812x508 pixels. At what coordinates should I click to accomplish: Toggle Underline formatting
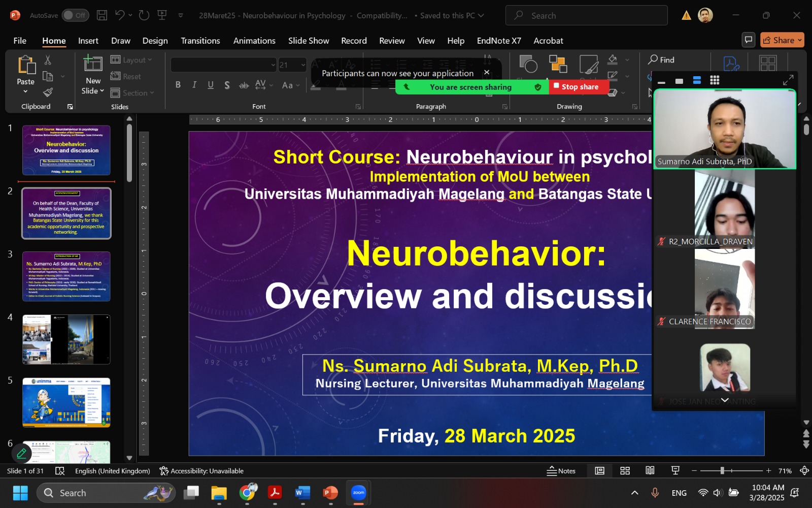click(211, 85)
